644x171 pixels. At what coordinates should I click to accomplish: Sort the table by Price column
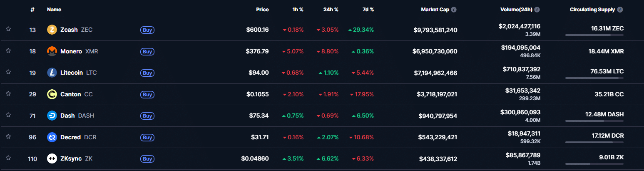coord(262,10)
